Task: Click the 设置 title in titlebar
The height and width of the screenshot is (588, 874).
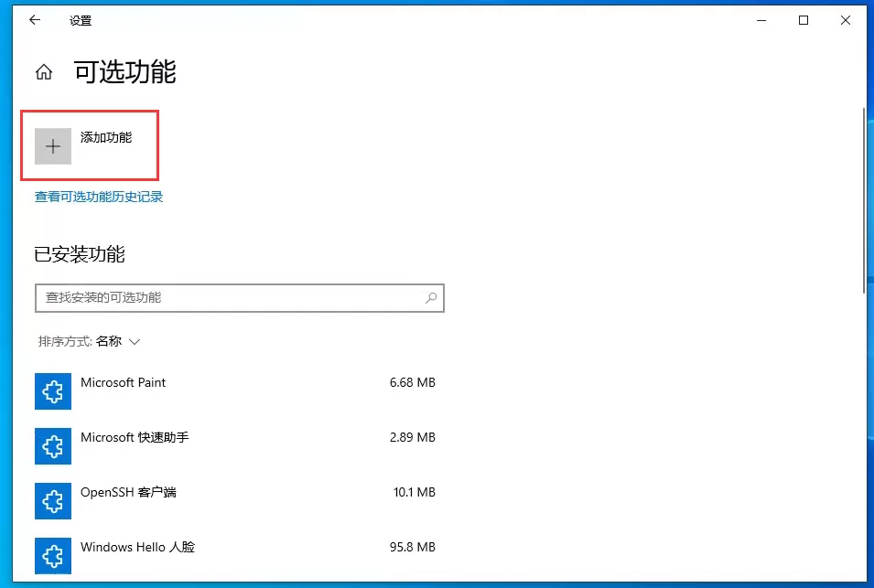Action: 81,19
